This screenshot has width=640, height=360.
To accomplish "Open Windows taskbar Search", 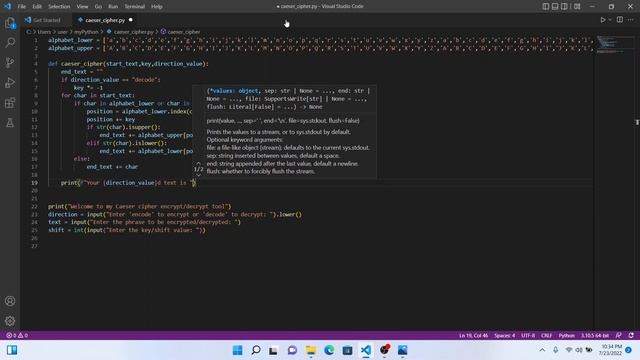I will click(x=256, y=350).
